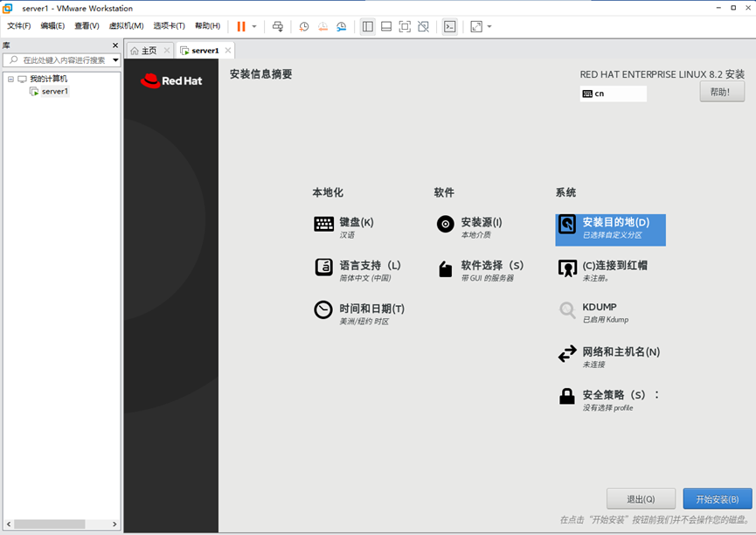
Task: Open the snapshot manager
Action: click(x=342, y=26)
